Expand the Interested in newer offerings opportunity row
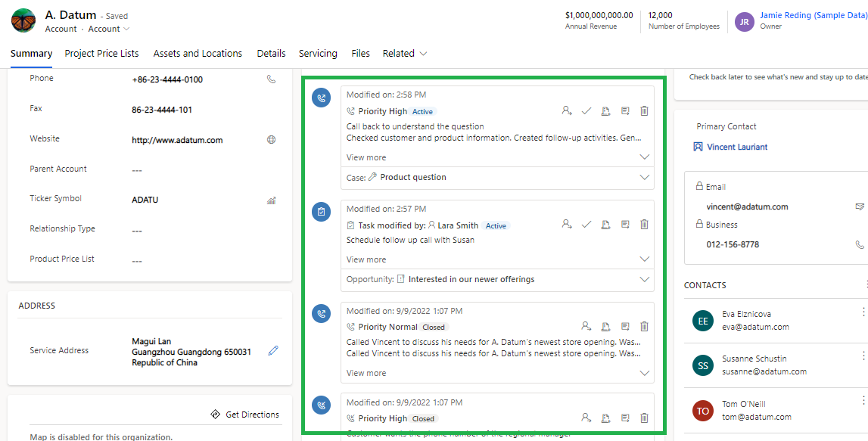Screen dimensions: 868x441 click(645, 279)
